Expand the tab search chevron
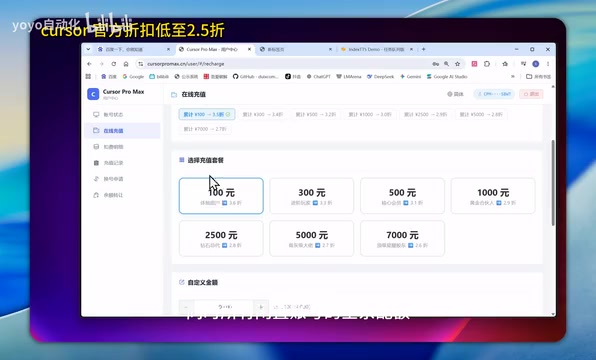 tap(88, 49)
